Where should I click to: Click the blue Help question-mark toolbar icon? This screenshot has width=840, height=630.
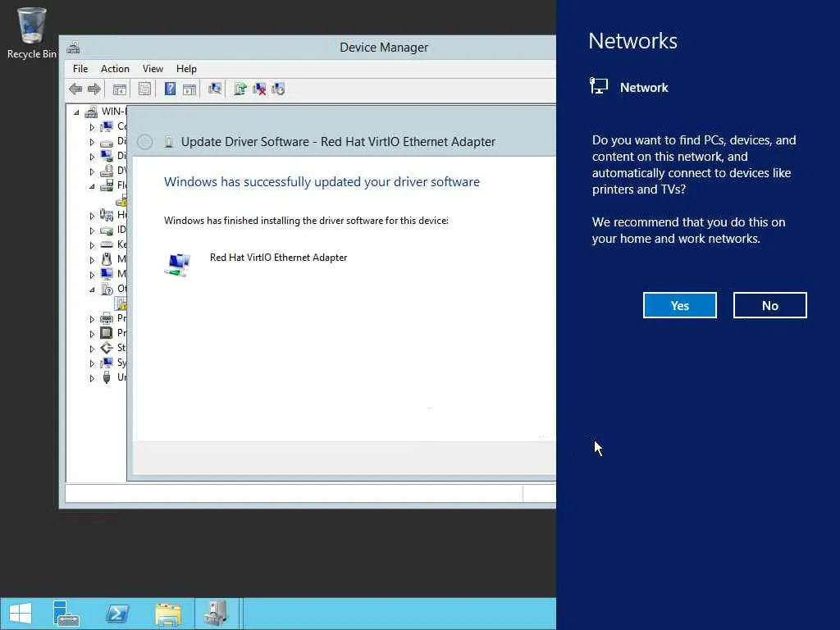[x=170, y=89]
